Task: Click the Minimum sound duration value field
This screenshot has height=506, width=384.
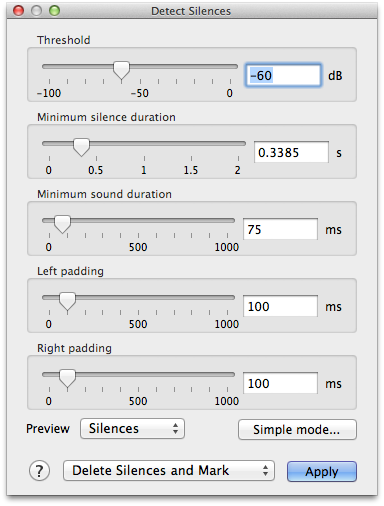Action: point(280,229)
